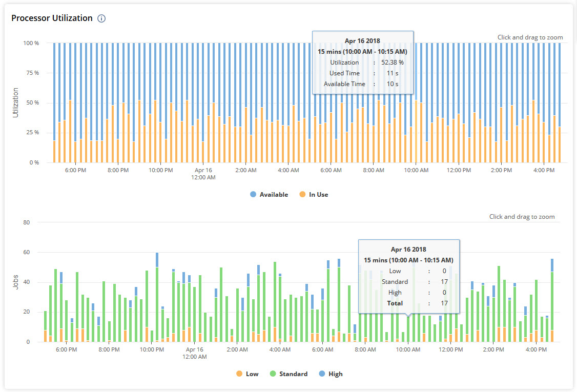
Task: Click the Apr 16 12:00 AM label on the utilization chart
Action: [203, 174]
